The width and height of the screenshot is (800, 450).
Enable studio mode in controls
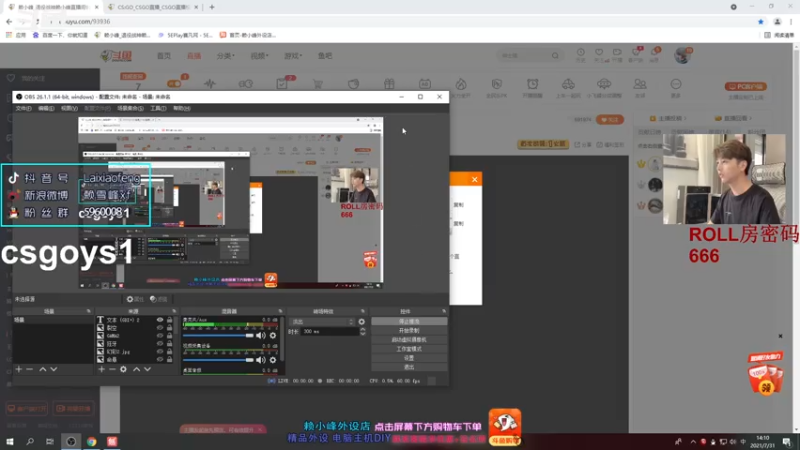click(x=409, y=349)
